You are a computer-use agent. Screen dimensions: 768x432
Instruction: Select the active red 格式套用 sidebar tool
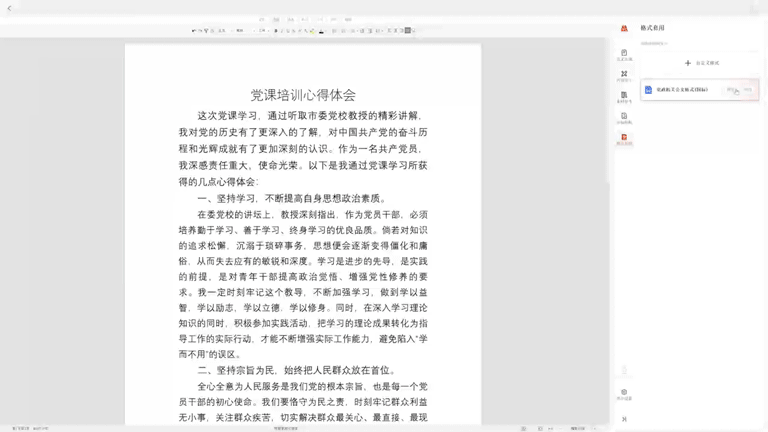[624, 139]
